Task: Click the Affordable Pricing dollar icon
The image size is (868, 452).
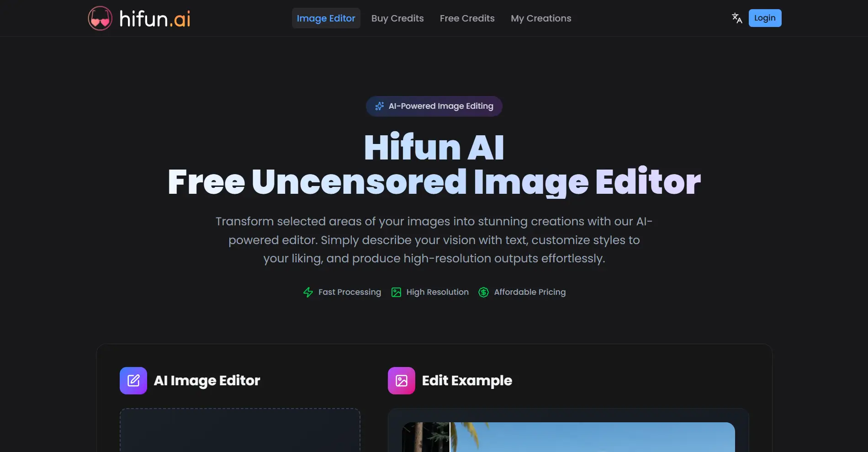Action: [x=483, y=292]
